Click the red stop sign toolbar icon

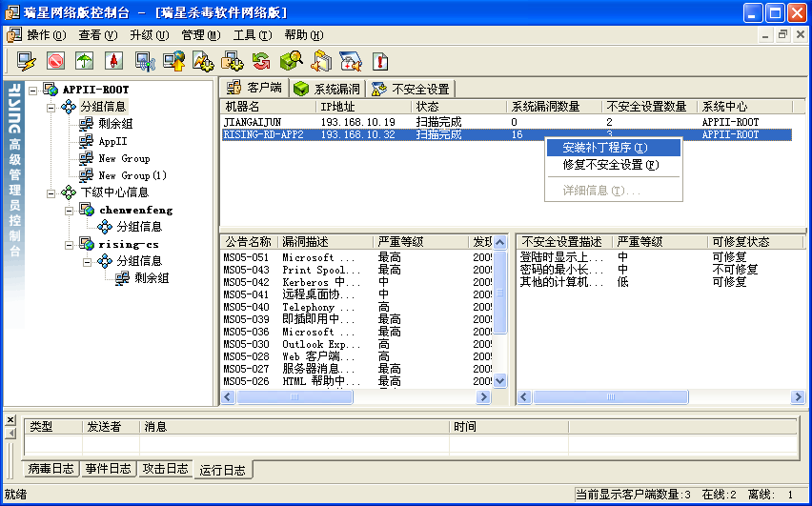pos(55,61)
